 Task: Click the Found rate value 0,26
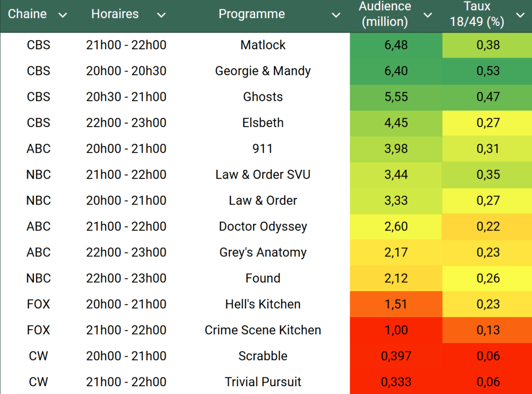(x=488, y=278)
